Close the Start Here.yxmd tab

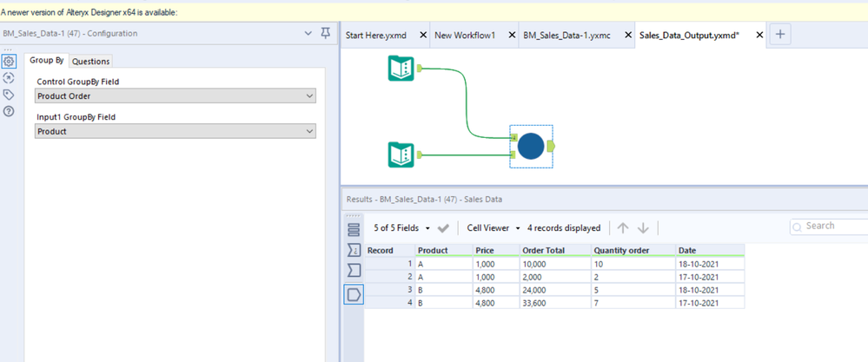[423, 36]
